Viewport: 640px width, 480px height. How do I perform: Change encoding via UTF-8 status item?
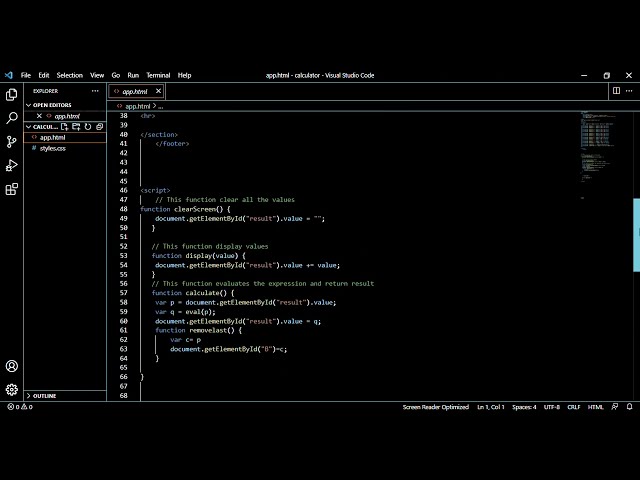click(x=551, y=407)
